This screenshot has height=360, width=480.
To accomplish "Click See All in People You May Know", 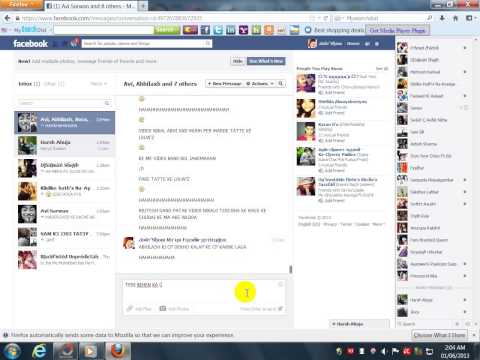I will click(x=382, y=69).
